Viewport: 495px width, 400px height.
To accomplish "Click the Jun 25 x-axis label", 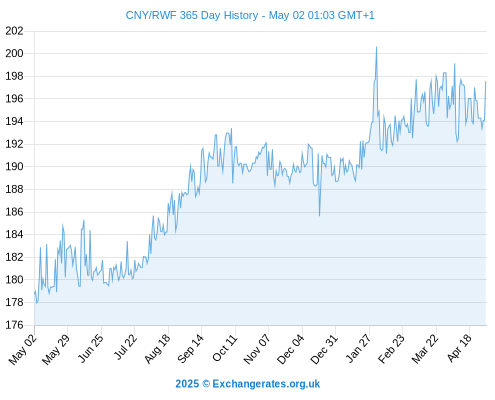I will coord(91,348).
